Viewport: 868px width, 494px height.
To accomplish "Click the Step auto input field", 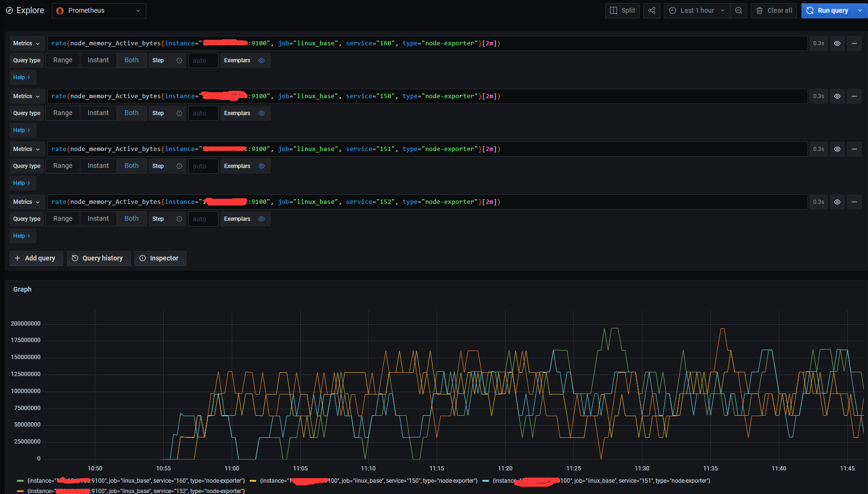I will [203, 60].
